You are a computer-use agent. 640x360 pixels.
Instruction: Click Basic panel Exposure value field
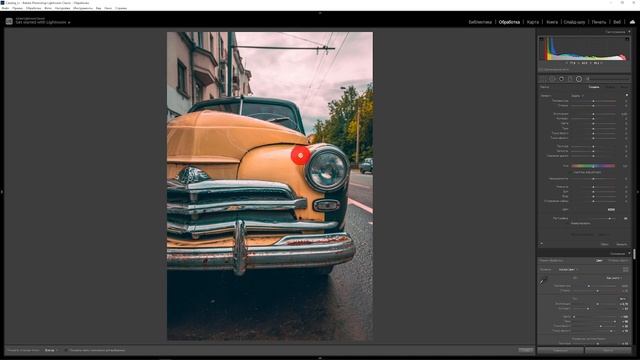[x=624, y=304]
